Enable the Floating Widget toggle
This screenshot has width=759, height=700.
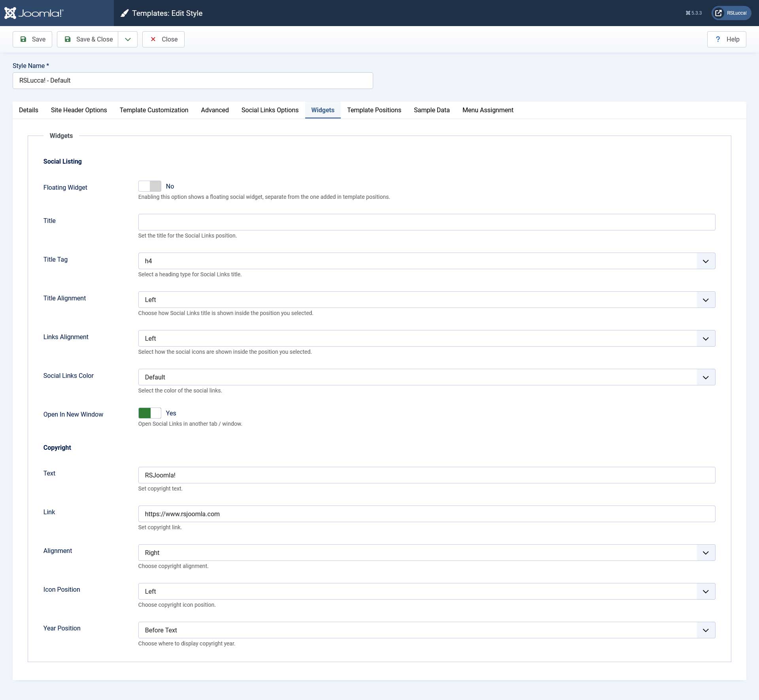pos(150,186)
